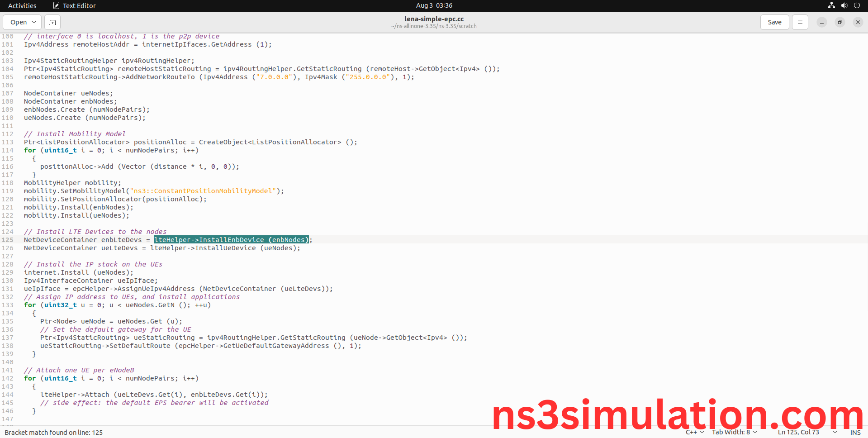Open the hamburger menu in header bar
Screen dimensions: 868x438
tap(800, 22)
